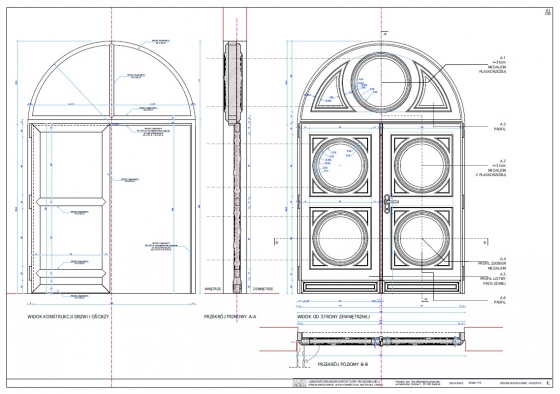Click the door handle in exterior view
This screenshot has height=394, width=560.
point(388,204)
